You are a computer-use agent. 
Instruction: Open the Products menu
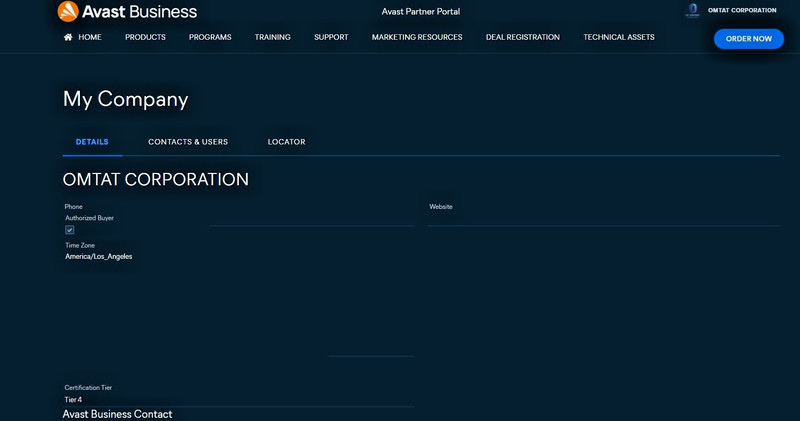(145, 37)
